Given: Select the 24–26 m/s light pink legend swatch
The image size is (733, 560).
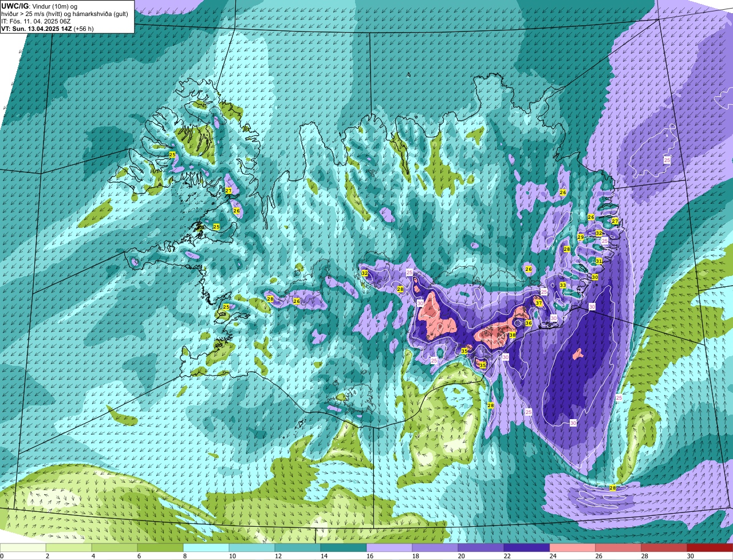Looking at the screenshot, I should (573, 547).
